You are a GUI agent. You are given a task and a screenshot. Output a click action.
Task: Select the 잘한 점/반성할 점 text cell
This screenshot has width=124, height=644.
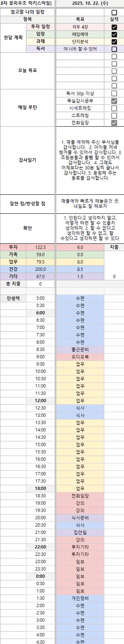(90, 204)
